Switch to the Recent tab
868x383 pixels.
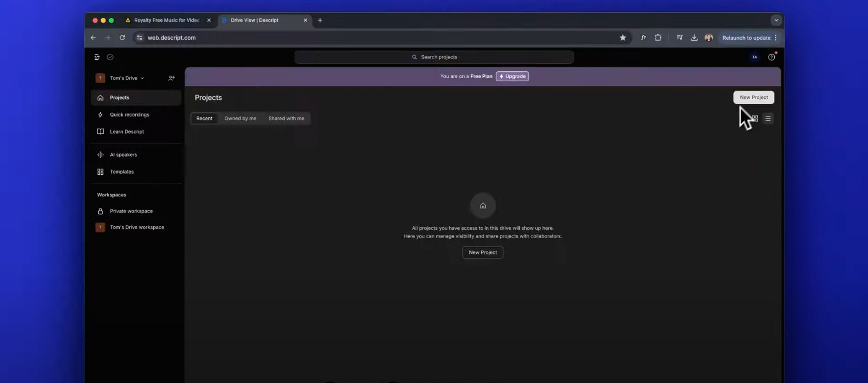(204, 119)
